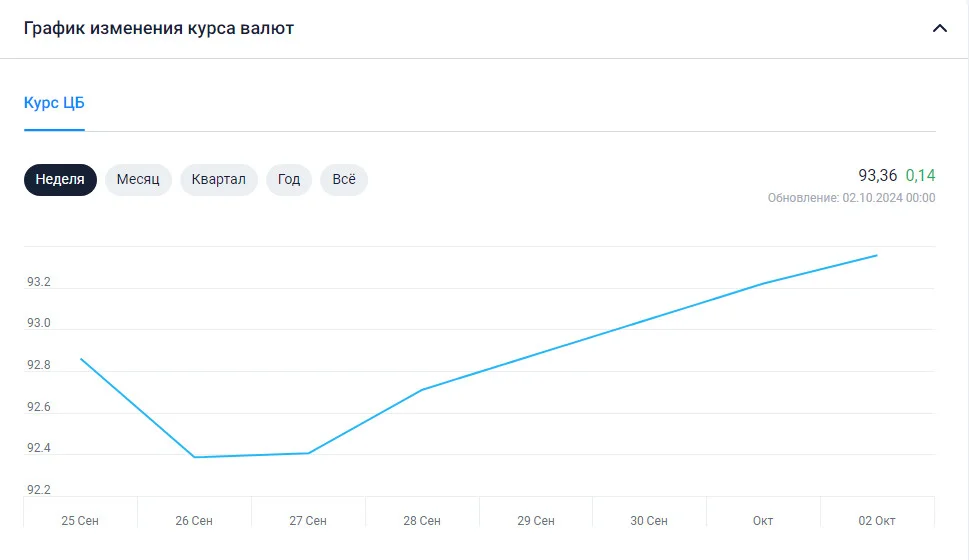This screenshot has width=969, height=560.
Task: Collapse the currency chart section chevron
Action: pyautogui.click(x=939, y=28)
